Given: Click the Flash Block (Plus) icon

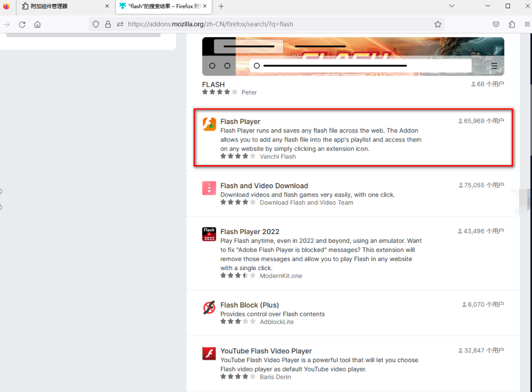Looking at the screenshot, I should [209, 307].
